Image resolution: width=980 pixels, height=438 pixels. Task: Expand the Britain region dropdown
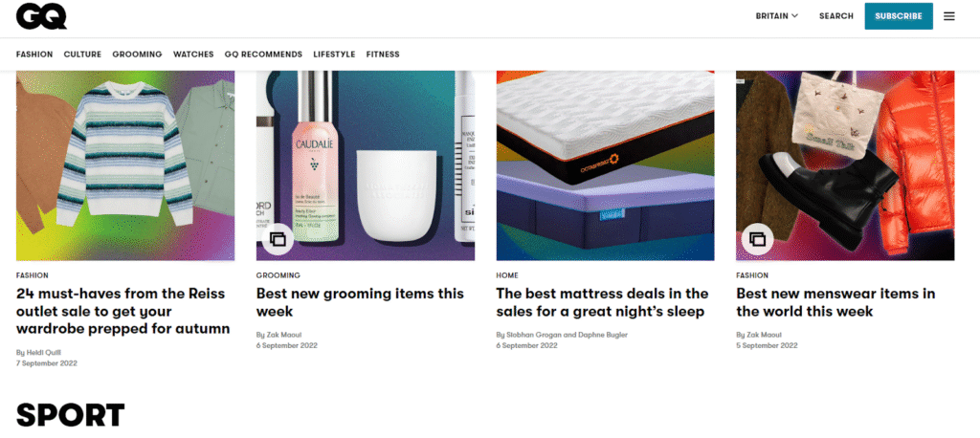[x=777, y=16]
